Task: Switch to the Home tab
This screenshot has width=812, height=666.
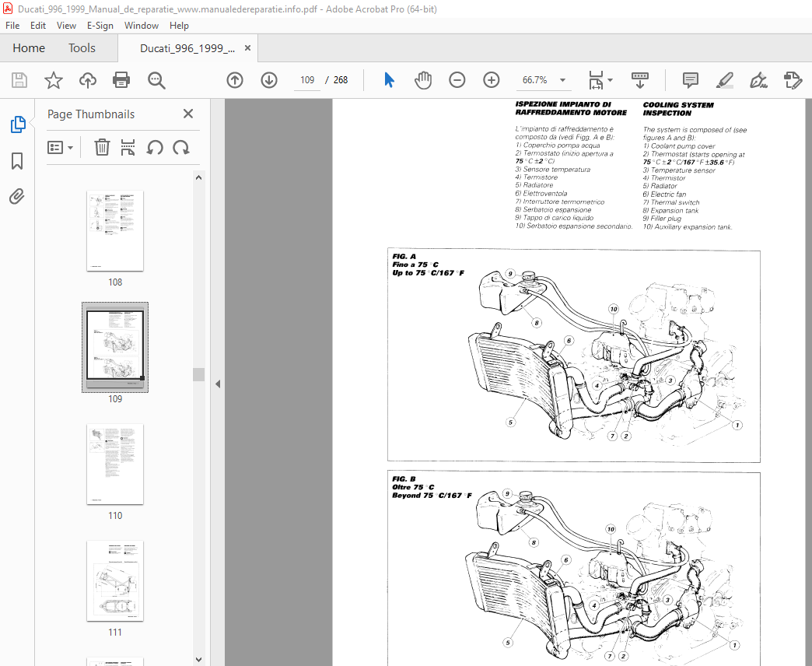Action: point(29,48)
